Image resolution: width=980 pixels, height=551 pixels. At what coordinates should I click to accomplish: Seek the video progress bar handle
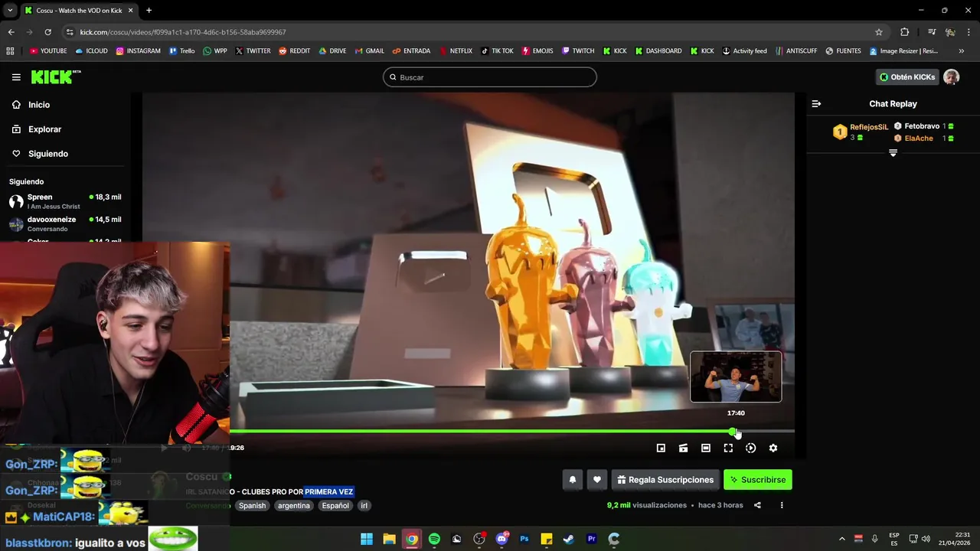[733, 432]
